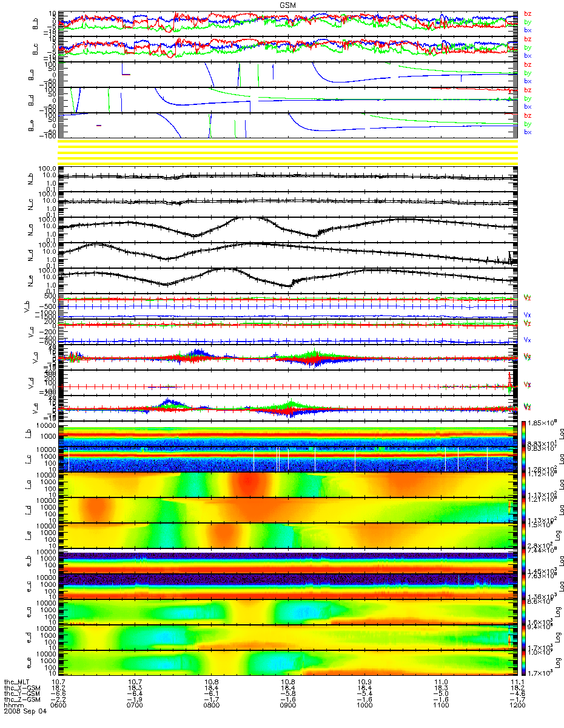The height and width of the screenshot is (728, 564).
Task: Click the Vx legend of the V_c panel
Action: click(528, 340)
